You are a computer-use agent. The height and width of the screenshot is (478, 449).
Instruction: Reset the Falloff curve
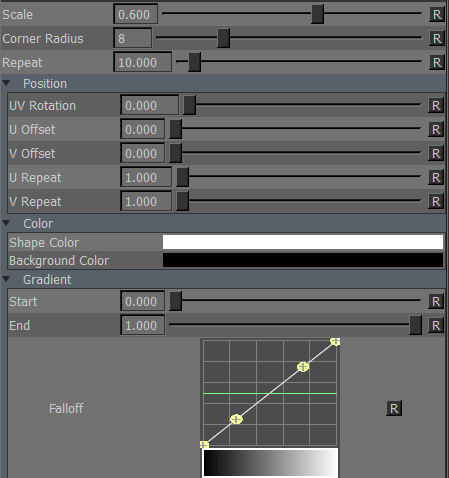394,408
